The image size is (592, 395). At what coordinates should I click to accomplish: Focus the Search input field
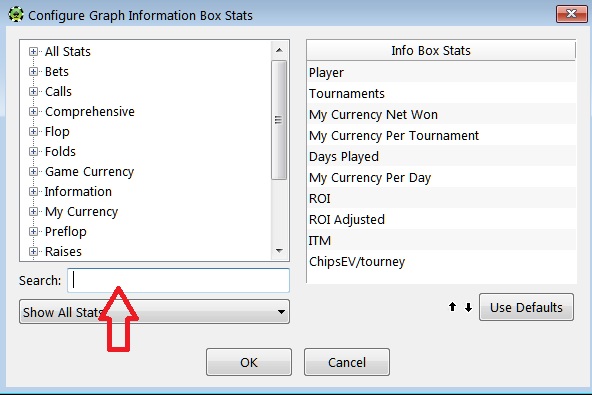click(x=179, y=281)
